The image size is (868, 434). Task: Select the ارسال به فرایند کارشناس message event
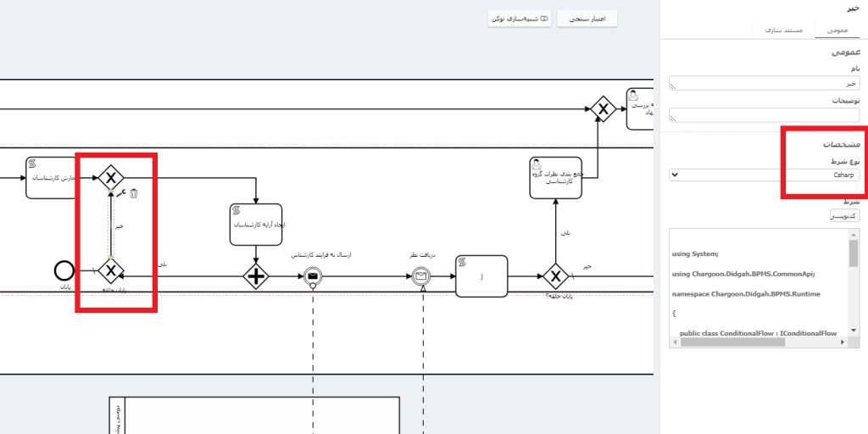tap(313, 275)
